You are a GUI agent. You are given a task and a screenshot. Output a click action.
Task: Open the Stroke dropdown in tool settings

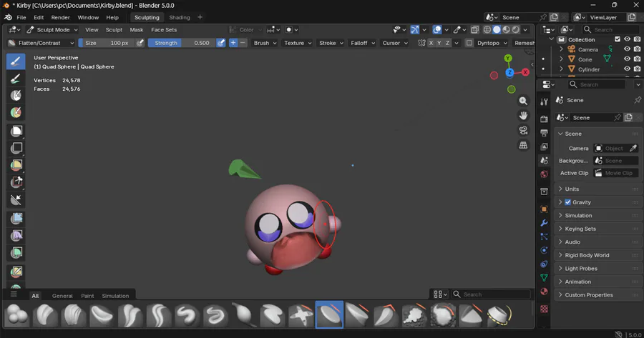pyautogui.click(x=331, y=43)
